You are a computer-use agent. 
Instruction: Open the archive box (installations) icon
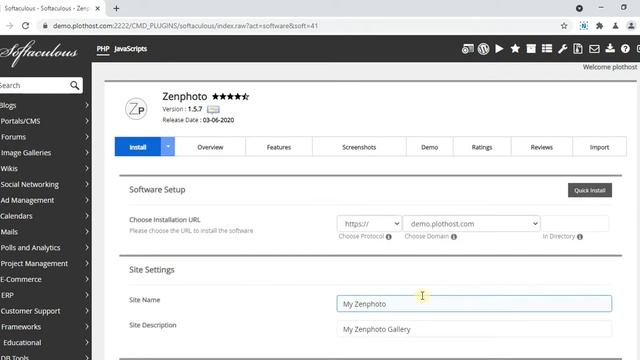pos(531,49)
